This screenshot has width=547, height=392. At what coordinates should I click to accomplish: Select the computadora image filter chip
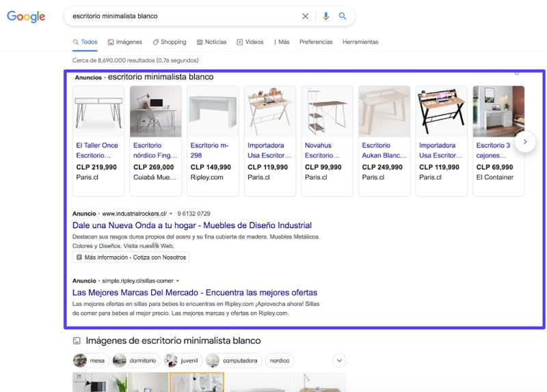233,361
